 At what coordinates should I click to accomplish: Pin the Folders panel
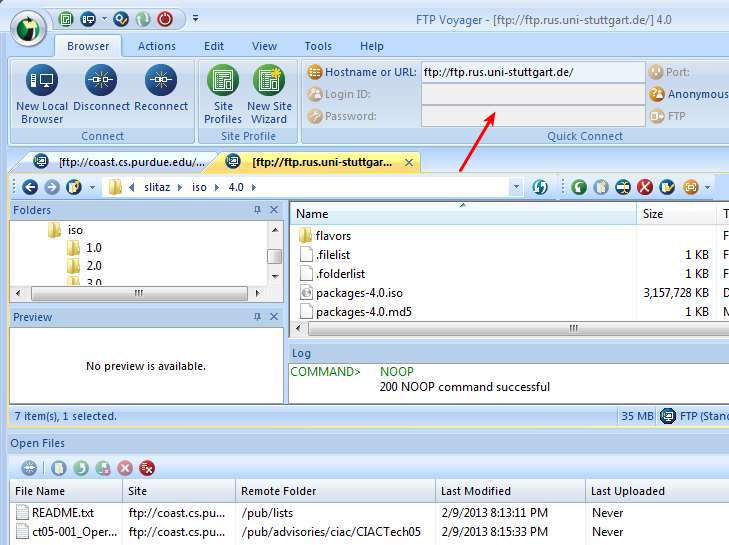click(257, 210)
